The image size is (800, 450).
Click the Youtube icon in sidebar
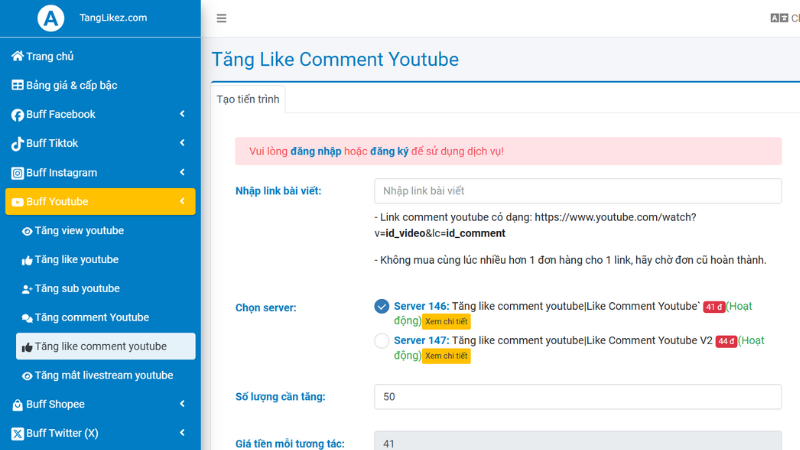pos(17,202)
